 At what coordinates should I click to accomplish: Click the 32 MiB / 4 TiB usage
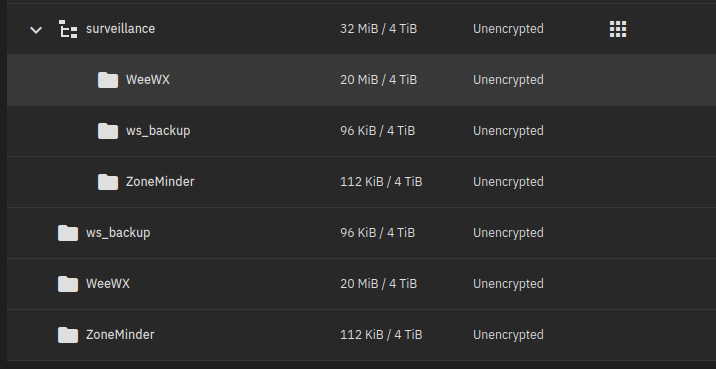pos(379,29)
